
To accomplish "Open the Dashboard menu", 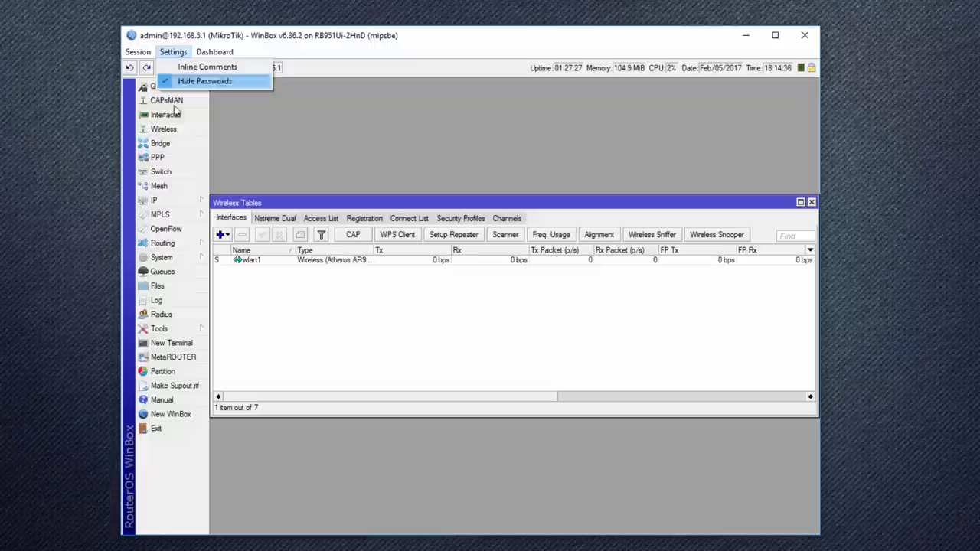I will [x=214, y=52].
